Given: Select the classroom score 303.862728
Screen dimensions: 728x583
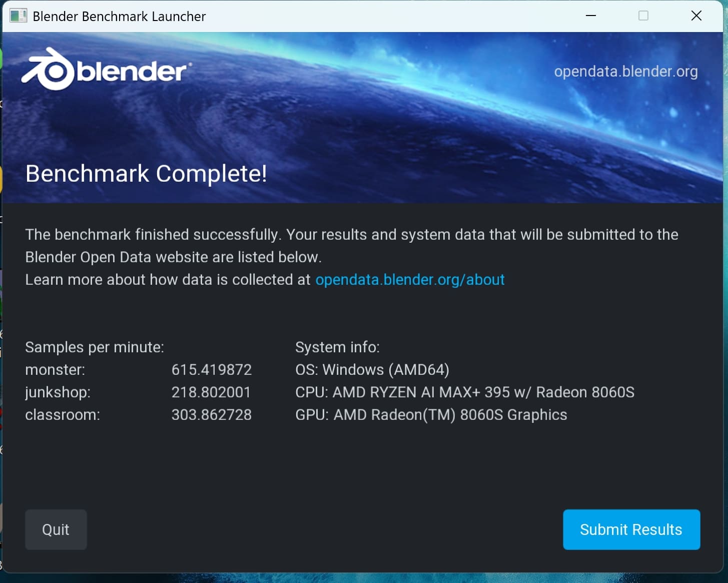Looking at the screenshot, I should pyautogui.click(x=212, y=415).
